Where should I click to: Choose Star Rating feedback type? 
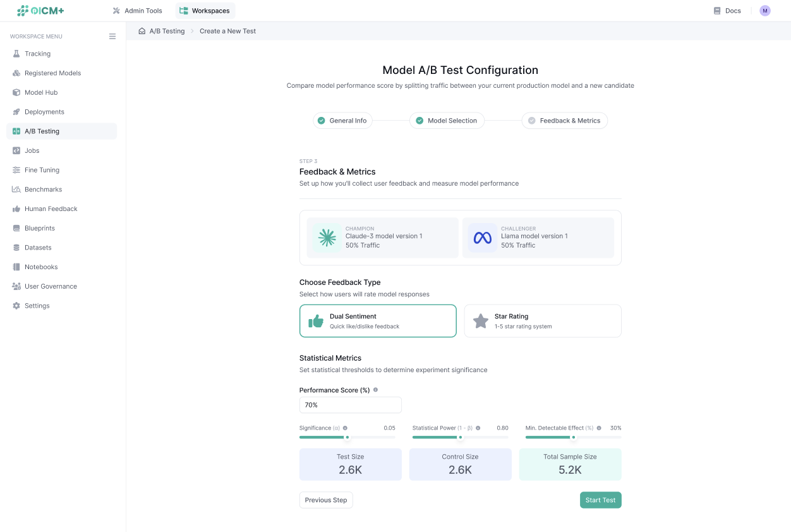click(x=542, y=321)
